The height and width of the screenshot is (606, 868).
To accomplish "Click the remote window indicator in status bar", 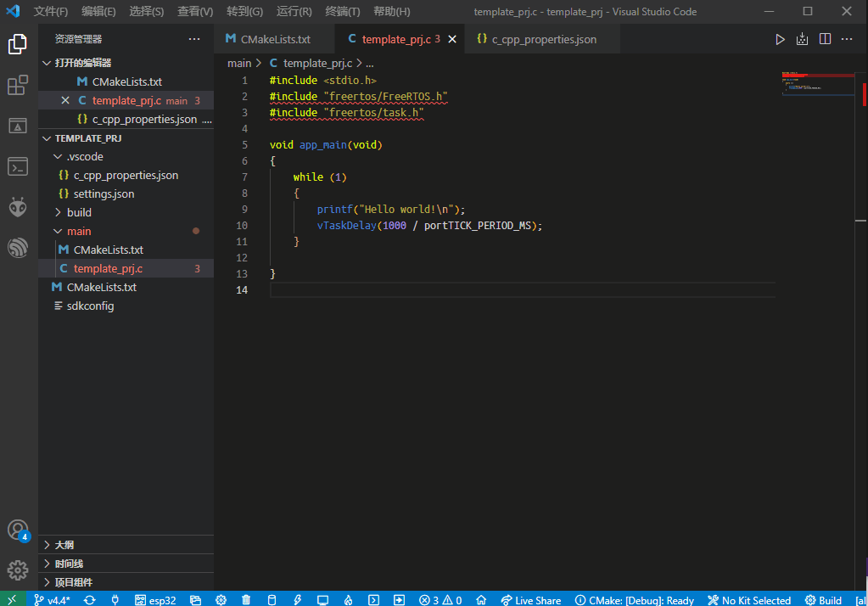I will pyautogui.click(x=12, y=600).
